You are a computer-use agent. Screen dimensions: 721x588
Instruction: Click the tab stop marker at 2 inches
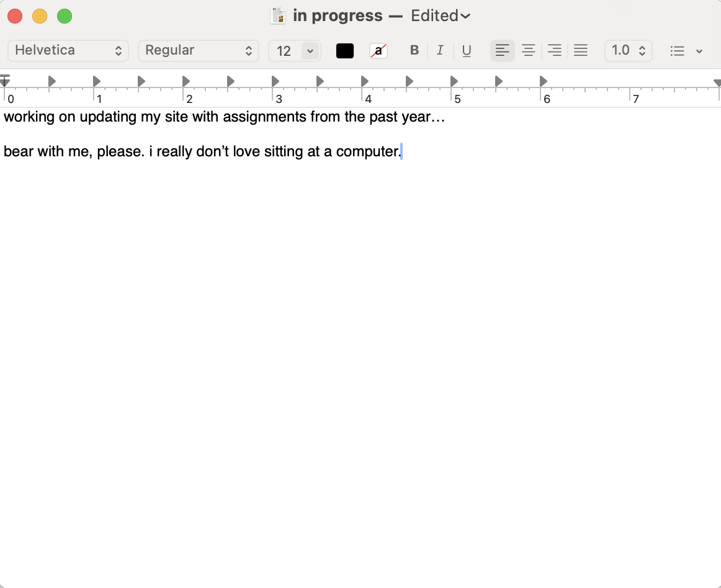point(186,81)
